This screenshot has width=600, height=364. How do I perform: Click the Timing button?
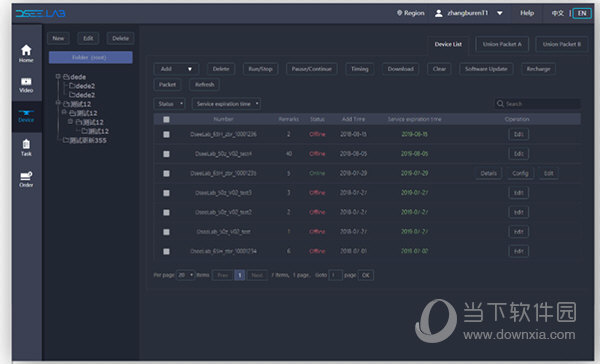360,69
